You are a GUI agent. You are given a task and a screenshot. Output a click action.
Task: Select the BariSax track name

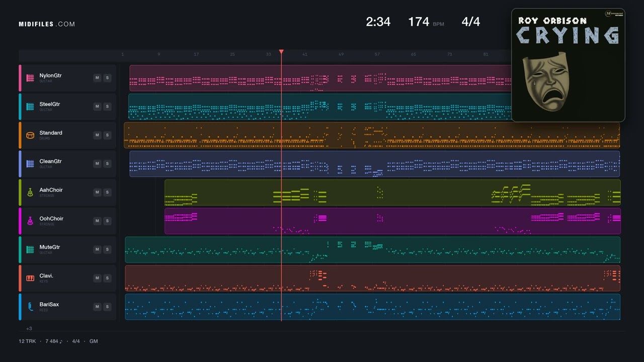[49, 305]
